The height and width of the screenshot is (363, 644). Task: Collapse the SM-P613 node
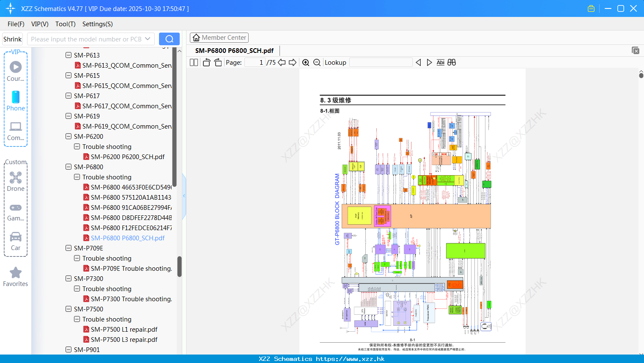point(69,55)
